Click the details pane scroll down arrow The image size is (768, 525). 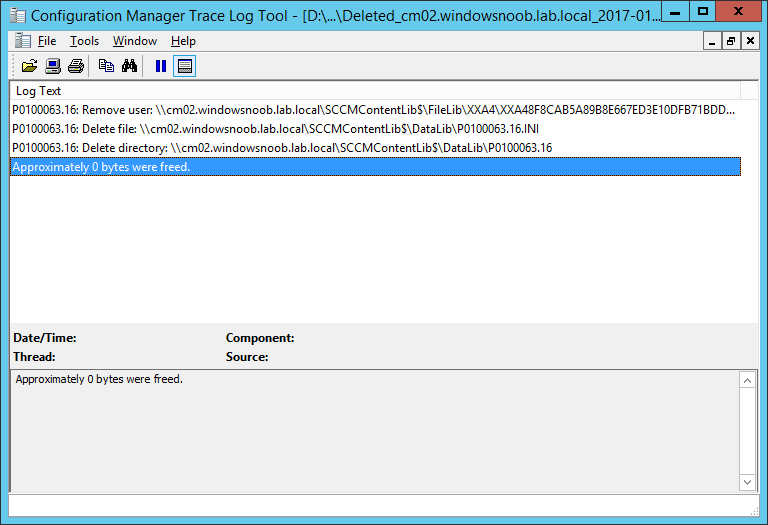[x=747, y=482]
